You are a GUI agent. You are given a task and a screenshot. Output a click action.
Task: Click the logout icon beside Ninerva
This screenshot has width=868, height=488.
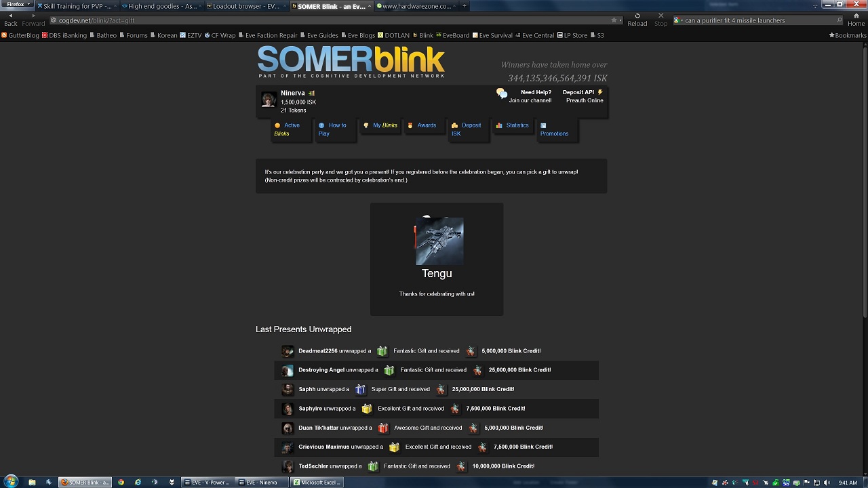(x=311, y=93)
